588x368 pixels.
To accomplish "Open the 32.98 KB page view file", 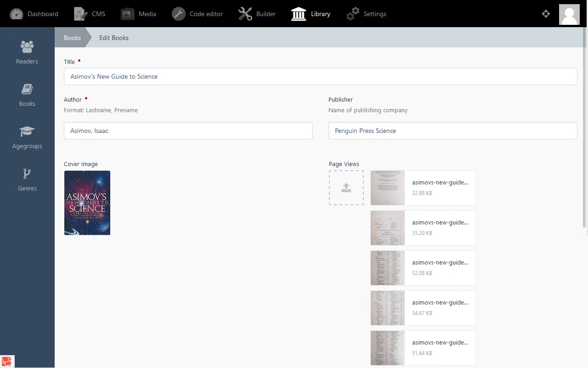I will [423, 188].
